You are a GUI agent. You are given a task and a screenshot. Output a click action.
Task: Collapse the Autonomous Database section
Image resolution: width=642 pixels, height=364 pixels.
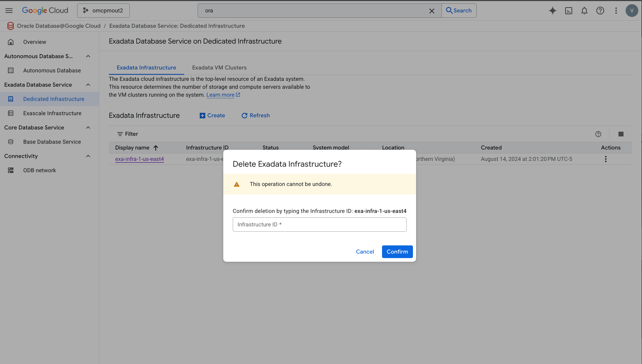click(x=88, y=56)
